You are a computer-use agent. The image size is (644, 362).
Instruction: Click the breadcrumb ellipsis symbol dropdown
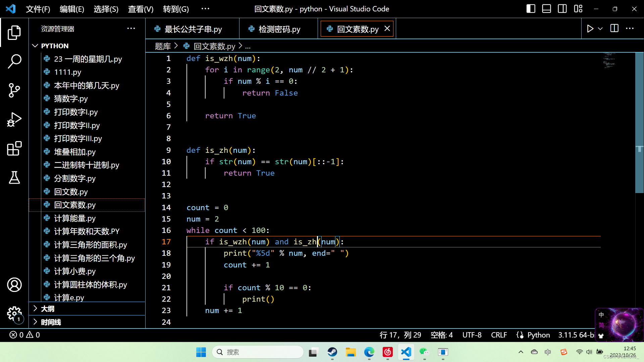click(x=248, y=46)
